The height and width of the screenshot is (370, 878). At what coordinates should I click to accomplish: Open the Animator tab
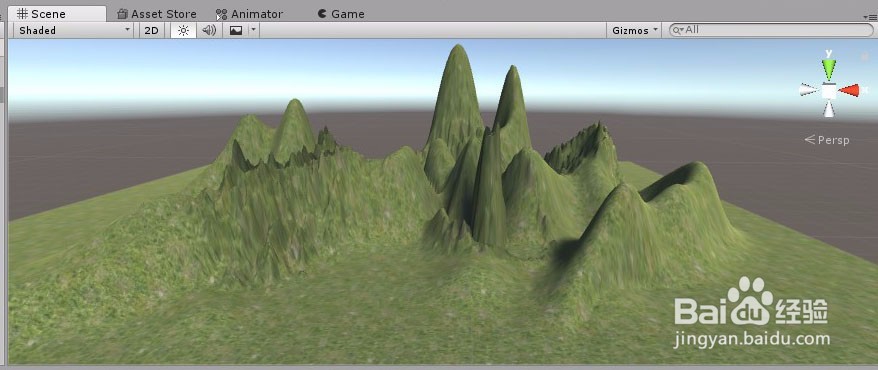pos(250,14)
